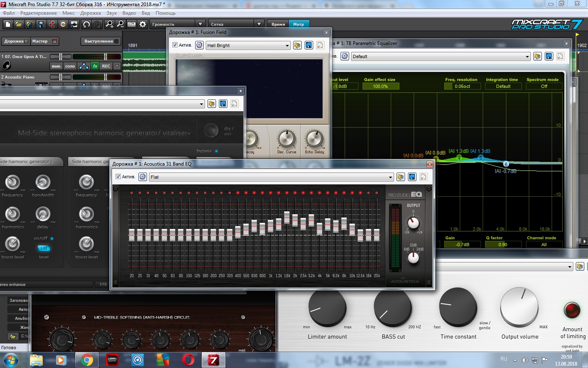Redo action using toolbar arrow
This screenshot has height=368, width=588.
97,25
